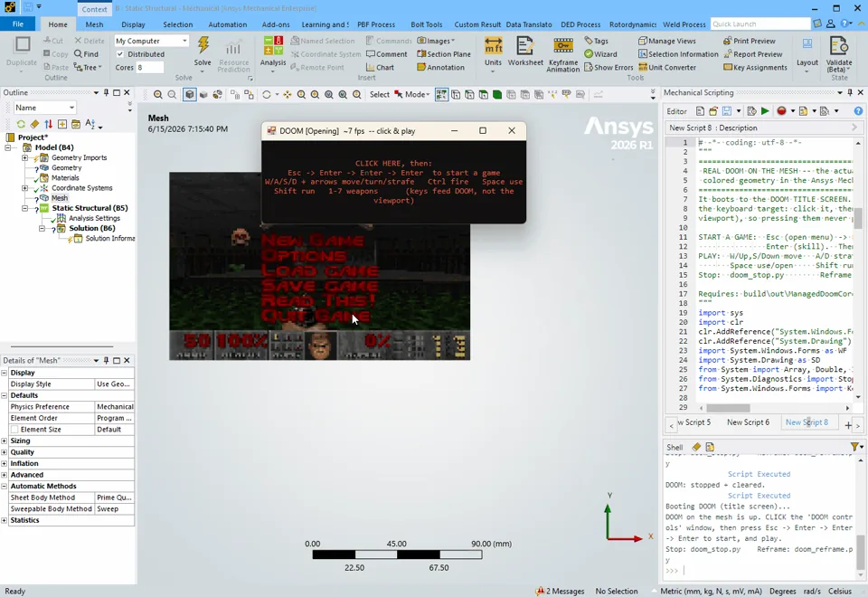The height and width of the screenshot is (597, 868).
Task: Click Report Preview
Action: tap(752, 54)
